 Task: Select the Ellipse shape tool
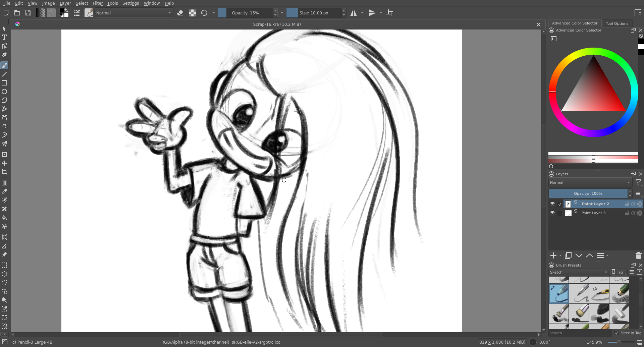point(4,92)
